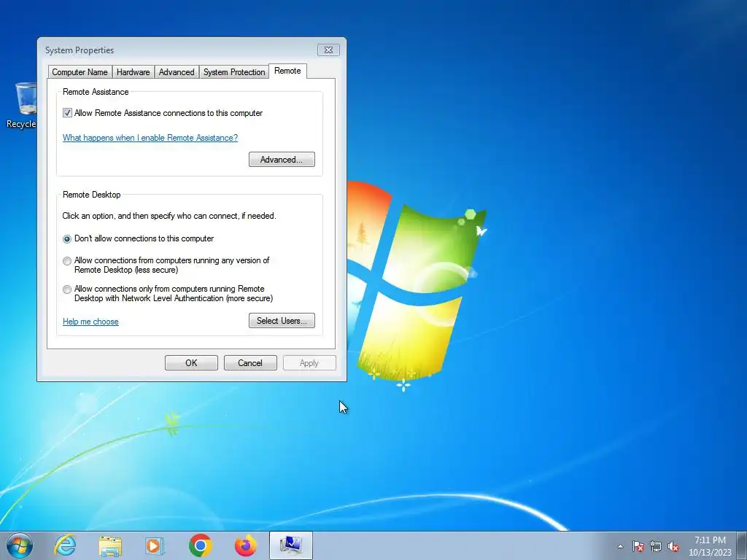Viewport: 747px width, 560px height.
Task: Close the System Properties dialog
Action: point(328,50)
